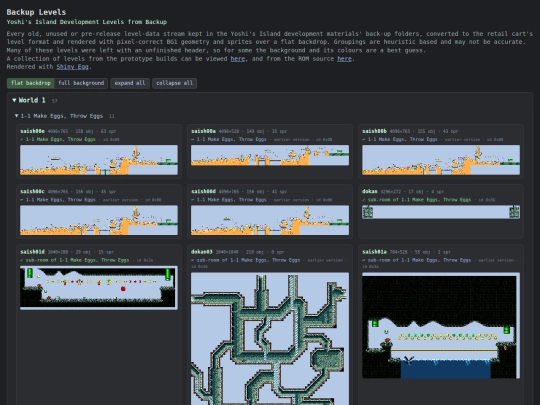The image size is (540, 405).
Task: Switch to flat backdrop rendering
Action: 31,83
